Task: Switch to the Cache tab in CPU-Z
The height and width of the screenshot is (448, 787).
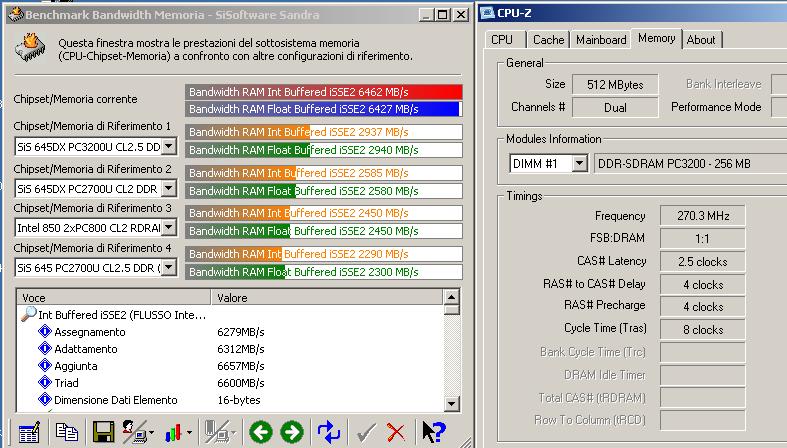Action: (x=548, y=40)
